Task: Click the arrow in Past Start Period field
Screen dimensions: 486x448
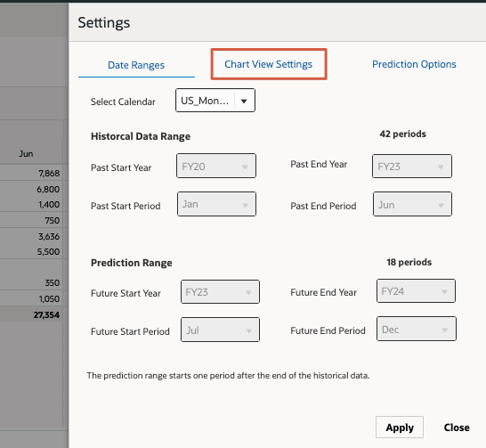Action: click(x=245, y=205)
